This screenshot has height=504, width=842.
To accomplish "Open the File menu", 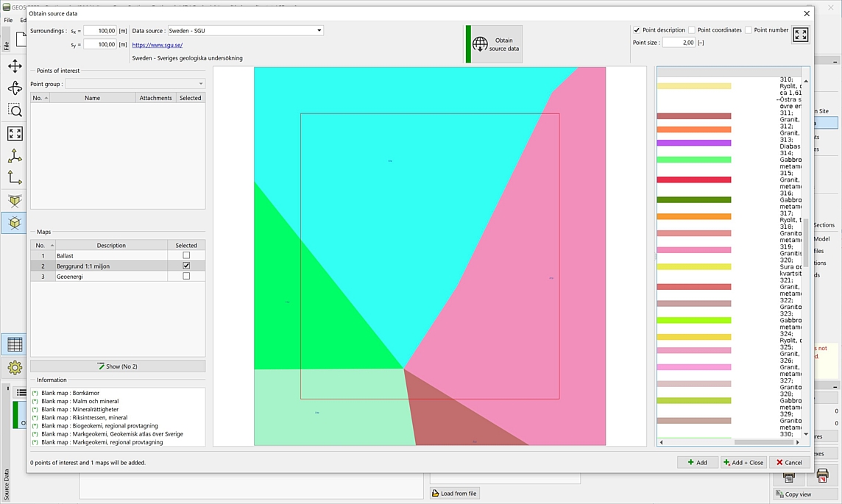I will point(8,20).
